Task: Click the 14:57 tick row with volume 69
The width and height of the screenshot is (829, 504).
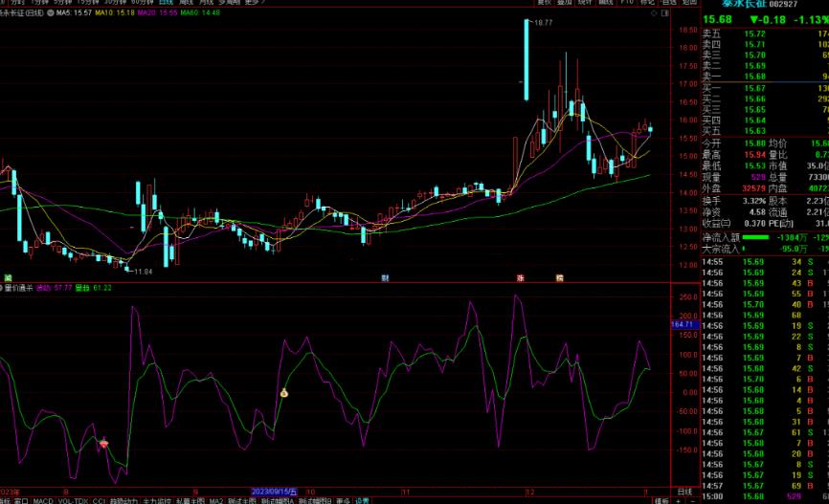Action: (765, 486)
